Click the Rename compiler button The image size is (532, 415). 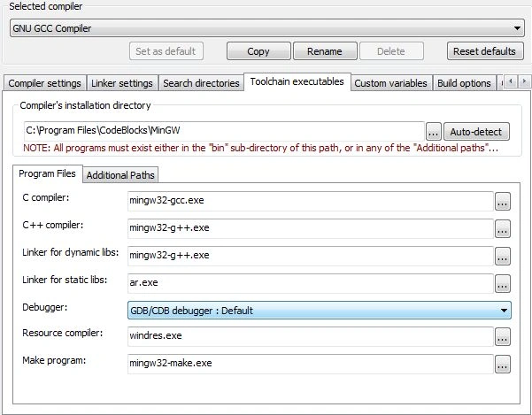[325, 51]
